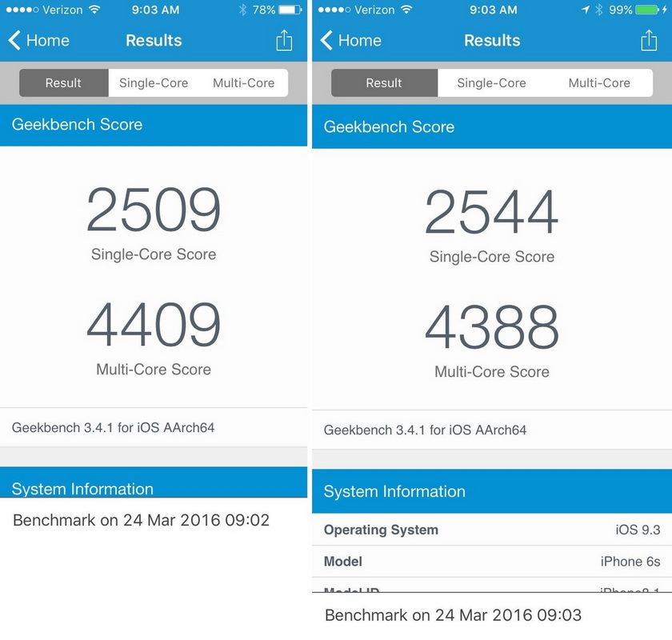The image size is (672, 640).
Task: Tap the Single-Core Score label under 2509
Action: coord(154,254)
